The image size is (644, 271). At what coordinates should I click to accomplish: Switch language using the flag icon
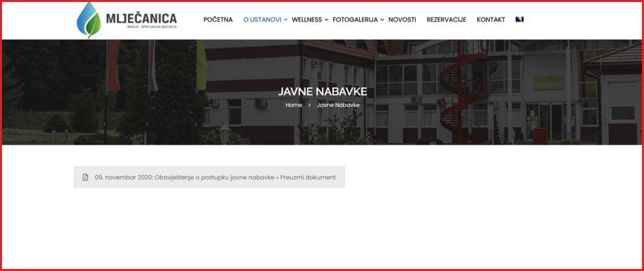[x=520, y=20]
